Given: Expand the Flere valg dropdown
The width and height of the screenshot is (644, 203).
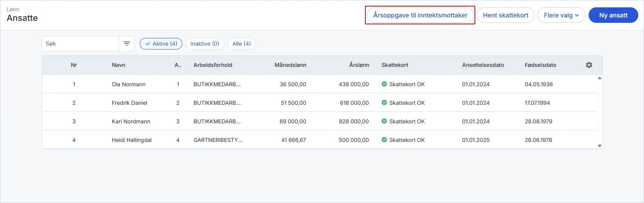Looking at the screenshot, I should (561, 15).
